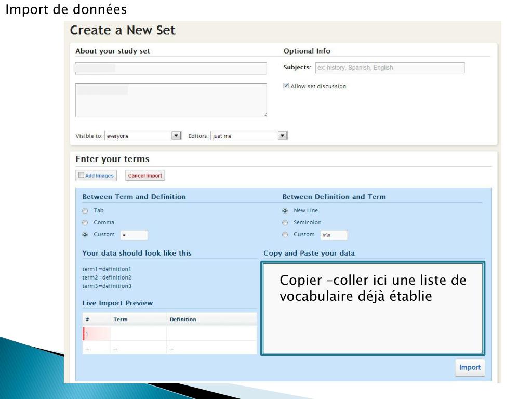This screenshot has width=532, height=399.
Task: Click the Subjects input field
Action: coord(390,68)
